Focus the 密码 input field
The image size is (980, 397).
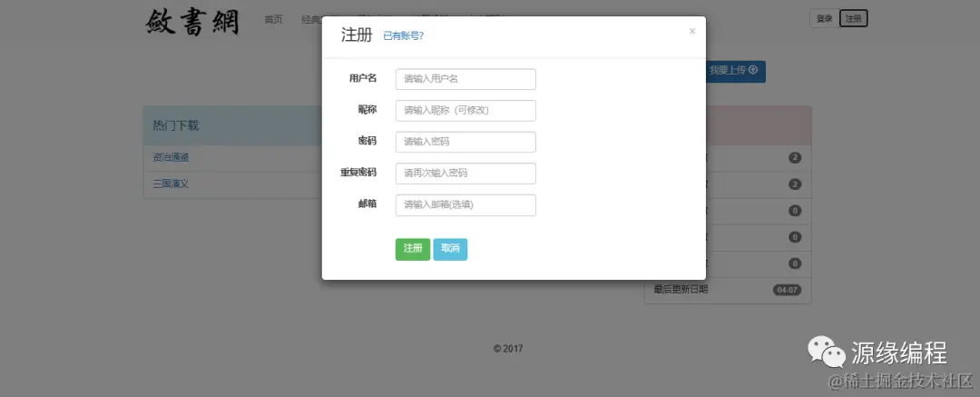(465, 142)
